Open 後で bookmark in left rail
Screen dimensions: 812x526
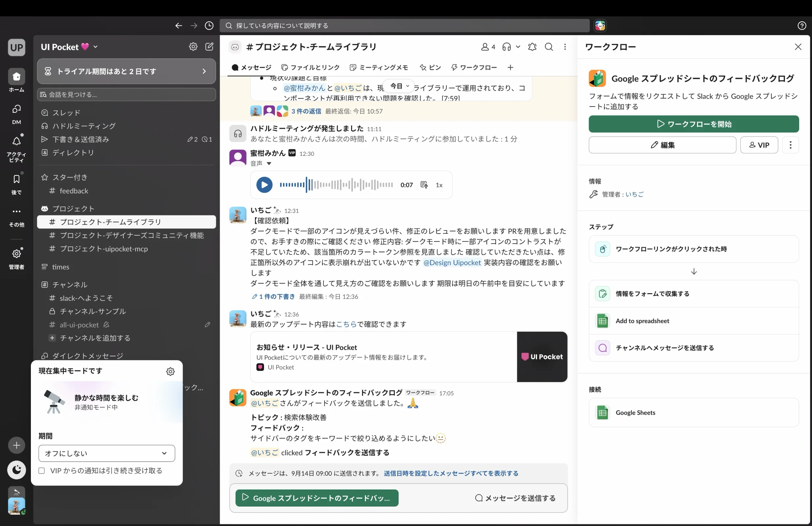click(x=16, y=184)
